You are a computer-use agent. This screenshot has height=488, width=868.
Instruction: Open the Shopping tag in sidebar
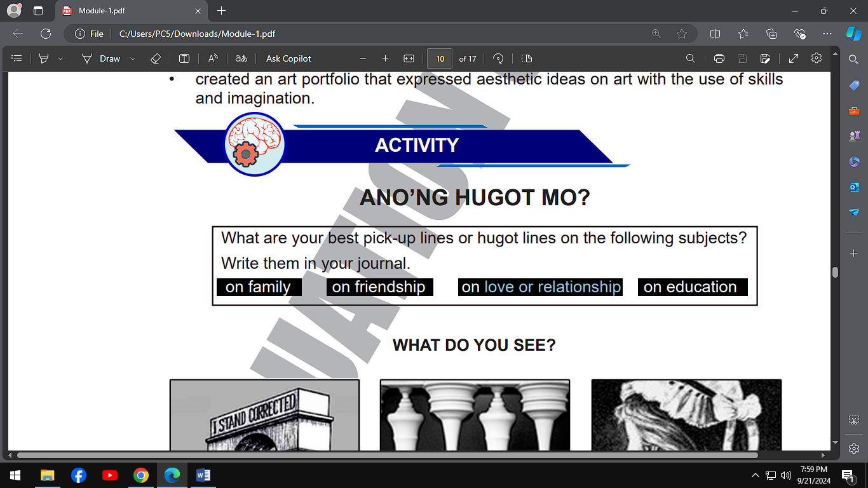tap(854, 85)
